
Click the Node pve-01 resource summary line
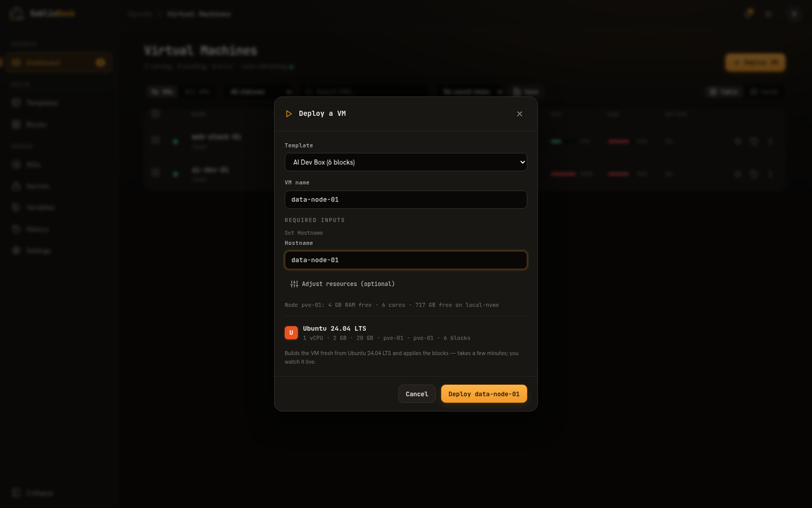(x=391, y=305)
